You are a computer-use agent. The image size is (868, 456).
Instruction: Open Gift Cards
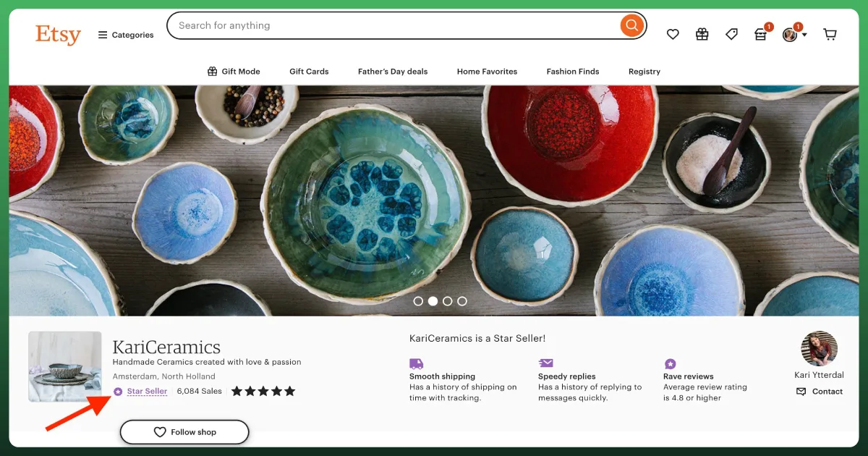click(x=309, y=71)
